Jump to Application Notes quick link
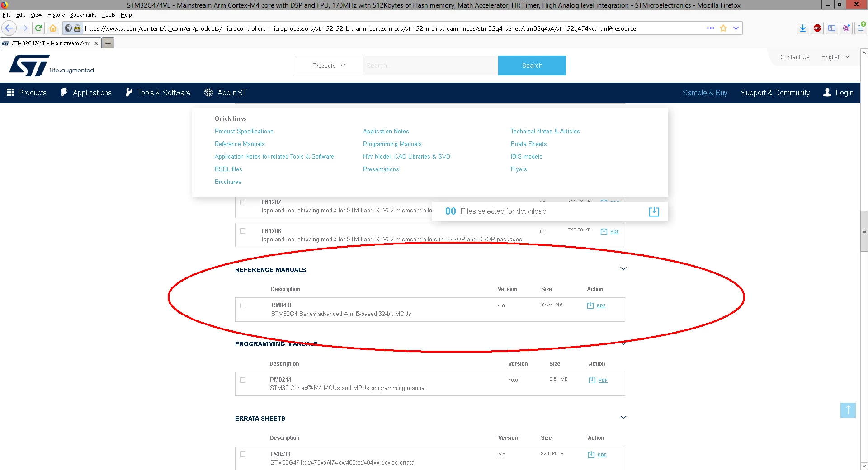Viewport: 868px width, 470px height. click(x=386, y=131)
